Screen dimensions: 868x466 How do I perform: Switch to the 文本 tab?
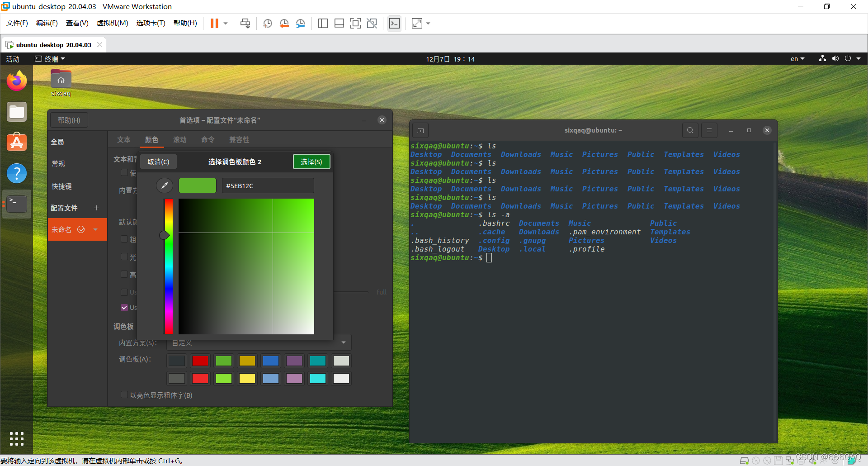click(124, 140)
